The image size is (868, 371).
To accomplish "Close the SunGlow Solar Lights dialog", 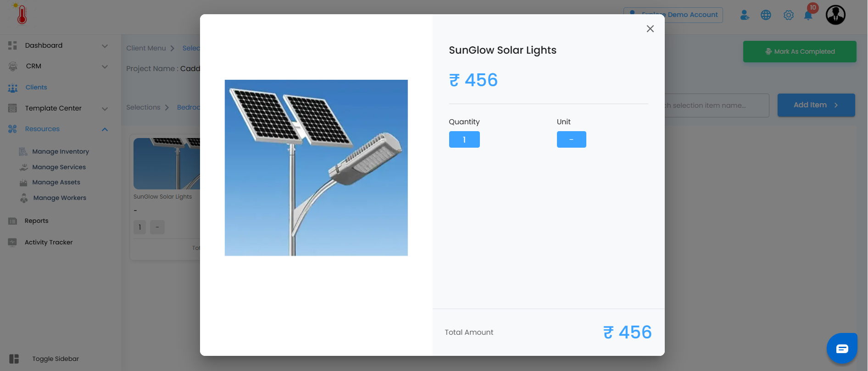I will click(650, 29).
